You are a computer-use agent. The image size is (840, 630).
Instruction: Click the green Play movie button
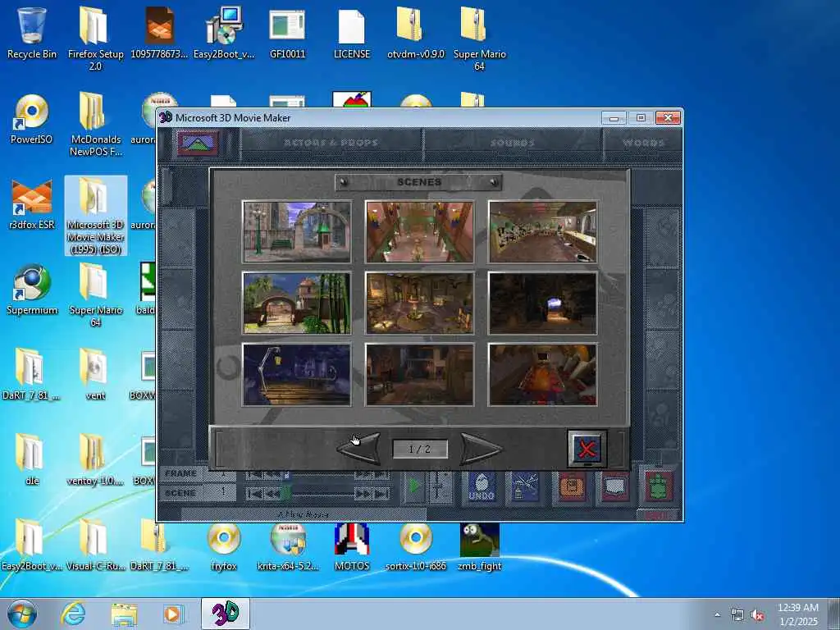tap(413, 487)
